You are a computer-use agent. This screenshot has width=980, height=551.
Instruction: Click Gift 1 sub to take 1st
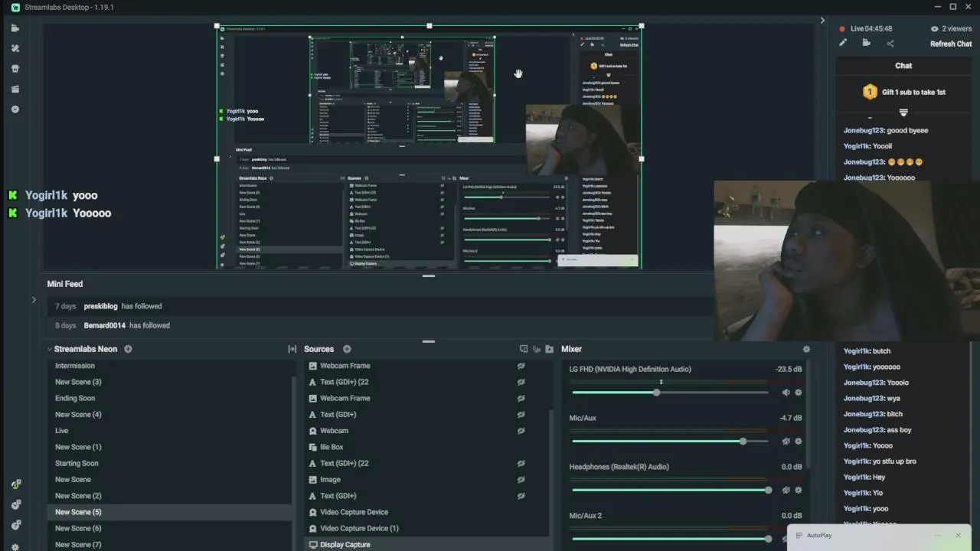(x=913, y=92)
